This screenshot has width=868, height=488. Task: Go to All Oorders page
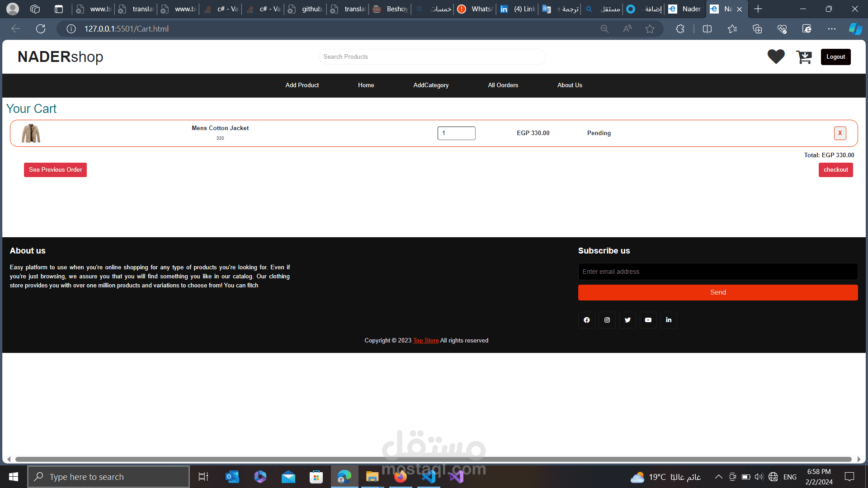[503, 85]
